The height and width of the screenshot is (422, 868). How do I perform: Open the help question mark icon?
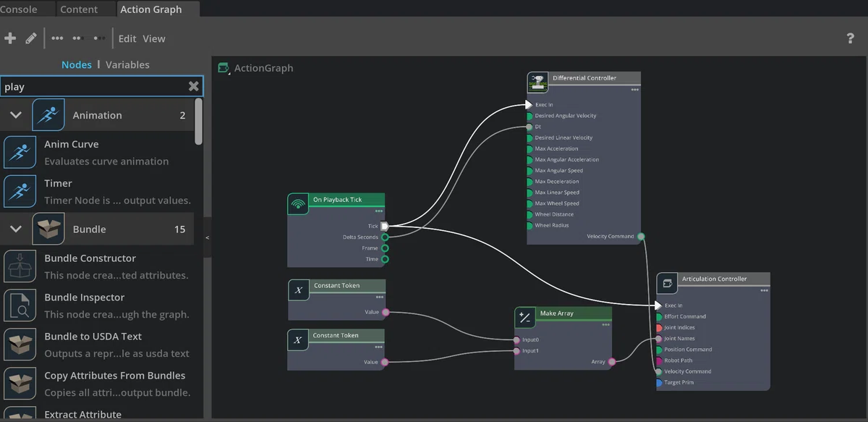(851, 38)
